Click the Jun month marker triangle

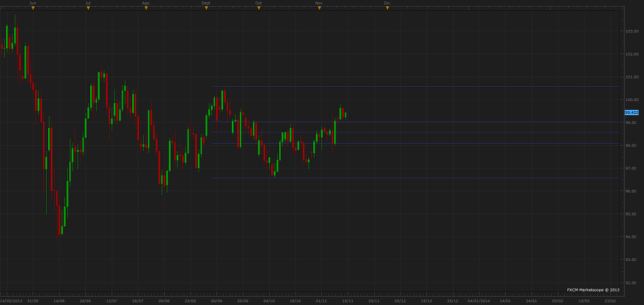[x=33, y=7]
